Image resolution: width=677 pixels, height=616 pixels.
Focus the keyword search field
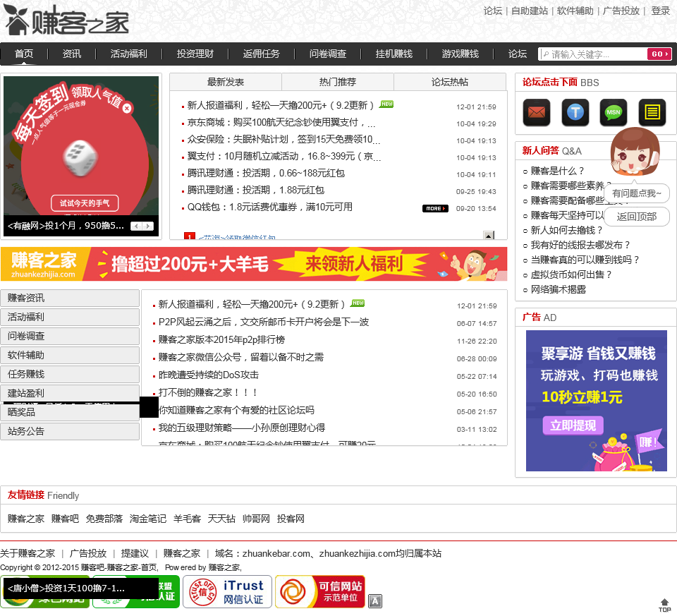pos(593,54)
